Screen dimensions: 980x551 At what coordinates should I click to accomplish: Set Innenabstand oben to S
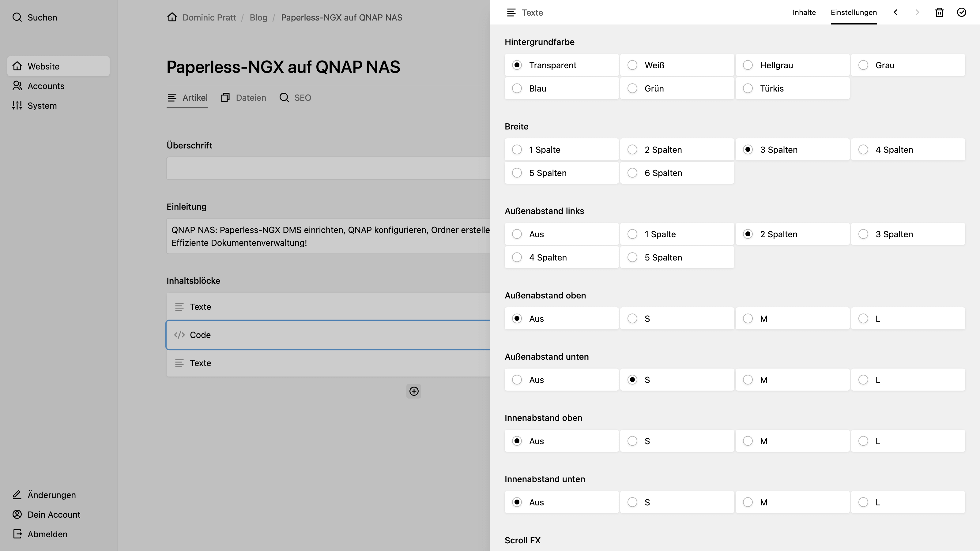[677, 441]
